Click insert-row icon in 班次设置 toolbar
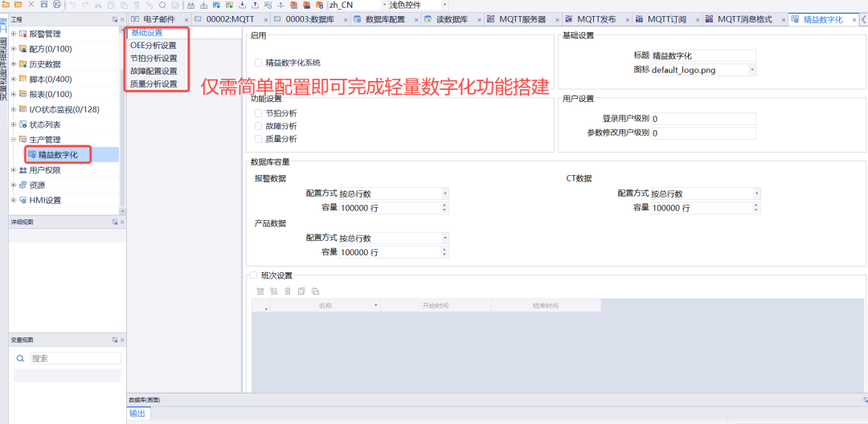868x424 pixels. coord(273,291)
